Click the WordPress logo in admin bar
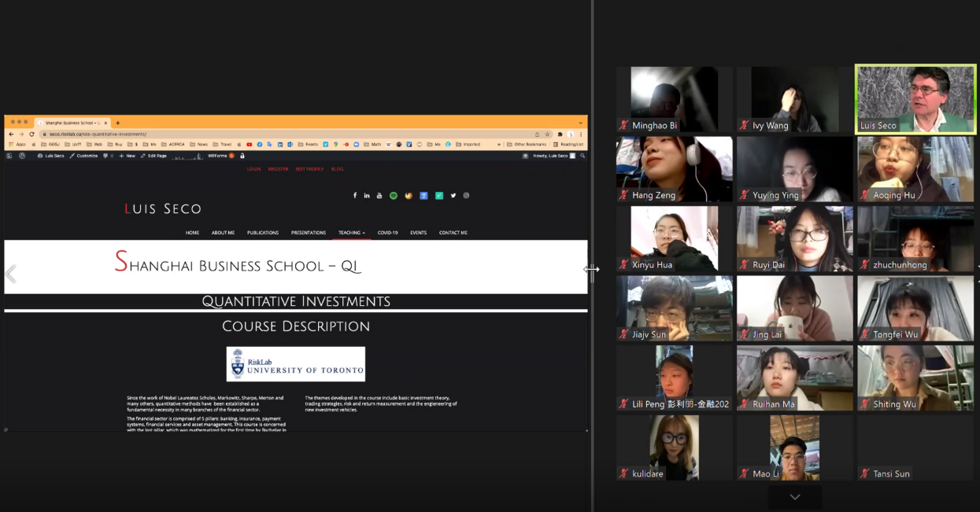This screenshot has width=980, height=512. tap(22, 156)
